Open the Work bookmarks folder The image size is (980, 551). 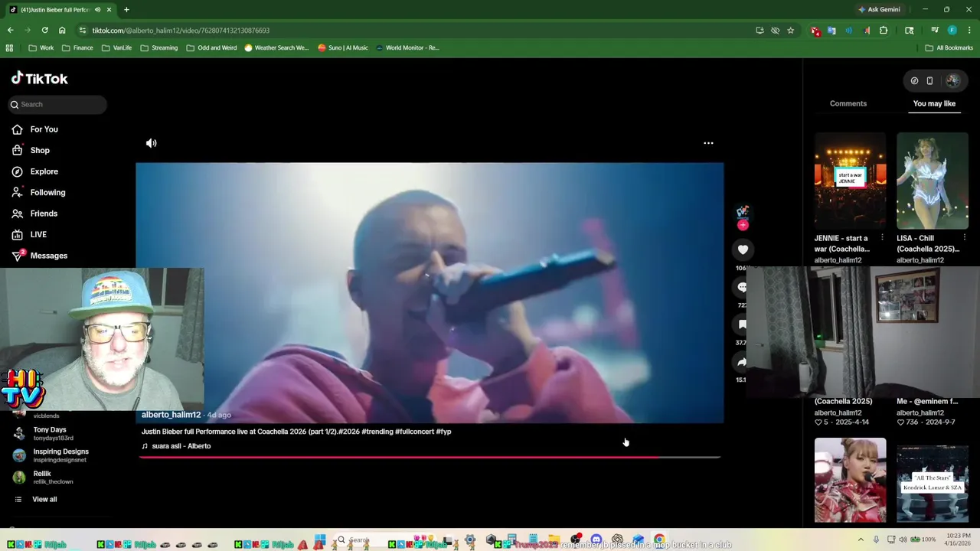tap(41, 47)
